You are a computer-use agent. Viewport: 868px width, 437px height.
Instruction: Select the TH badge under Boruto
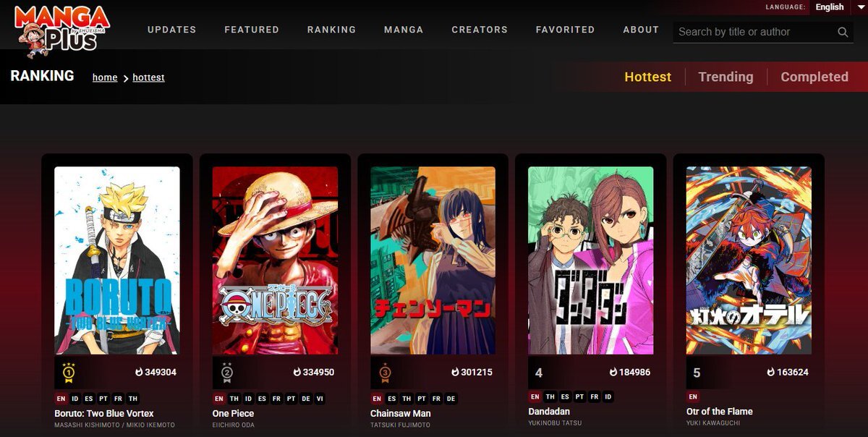pos(133,399)
